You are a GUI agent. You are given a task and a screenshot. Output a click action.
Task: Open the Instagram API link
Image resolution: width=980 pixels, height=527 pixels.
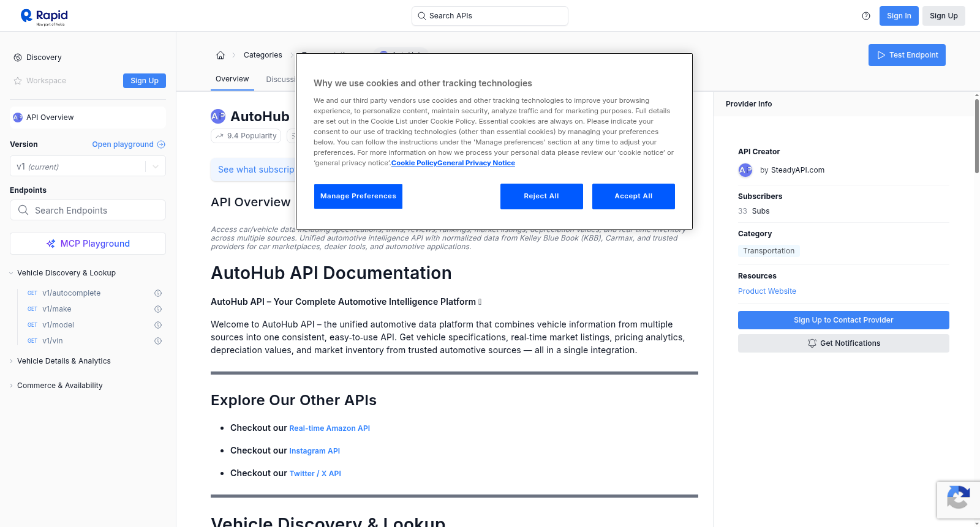(x=314, y=451)
